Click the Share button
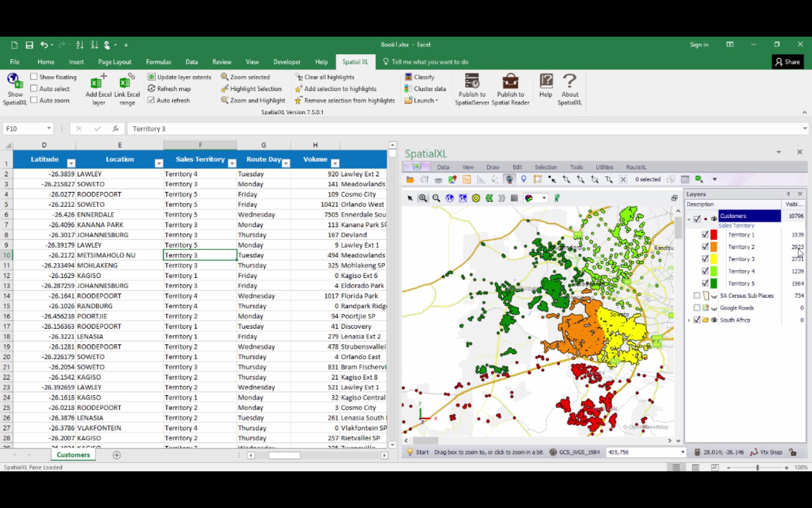The image size is (812, 508). pos(788,62)
